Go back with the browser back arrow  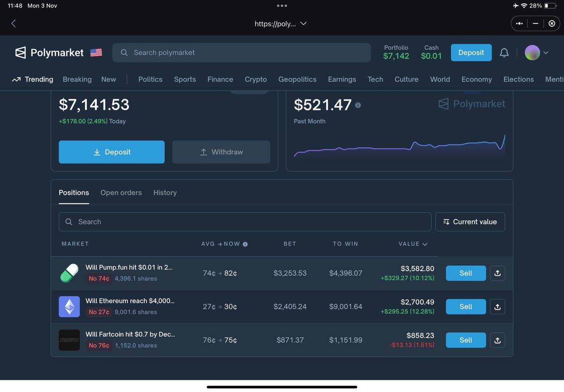[x=13, y=24]
